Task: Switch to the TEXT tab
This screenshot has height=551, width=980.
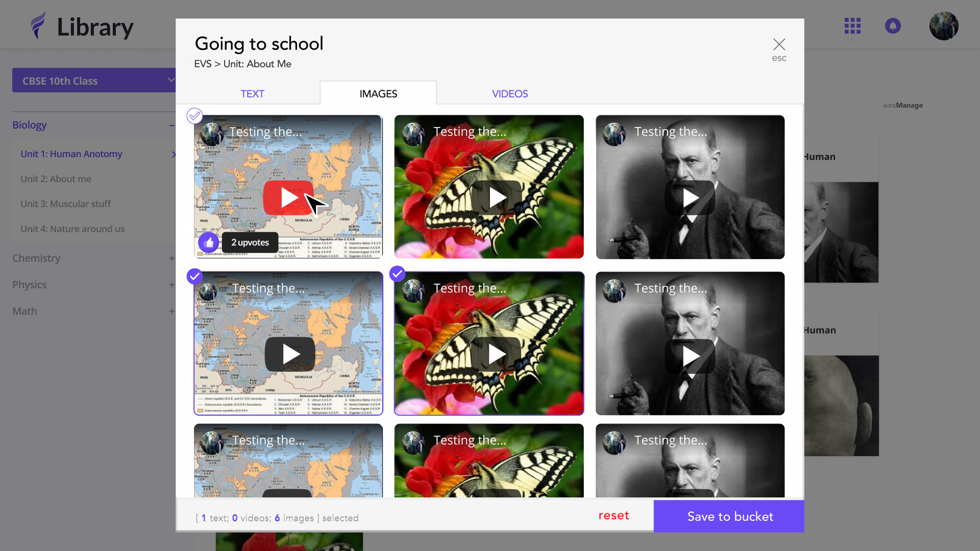Action: click(x=252, y=94)
